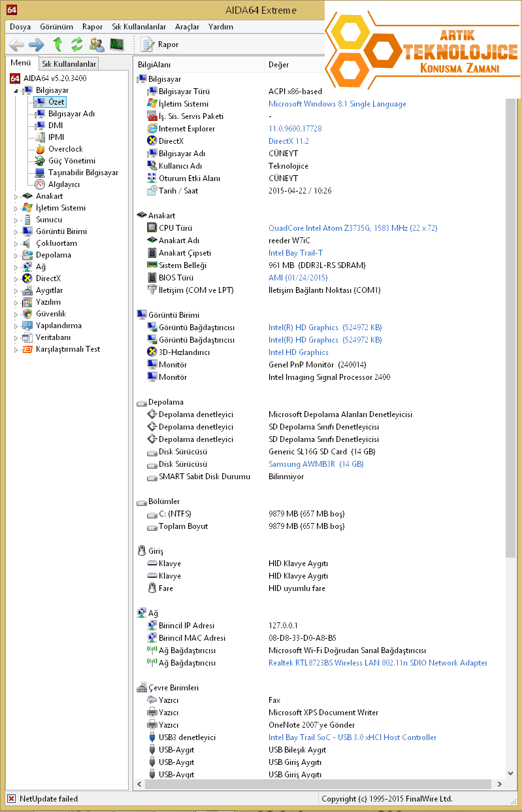Select Taşınabilir Bilgisayar tree item
This screenshot has height=812, width=522.
pos(83,173)
